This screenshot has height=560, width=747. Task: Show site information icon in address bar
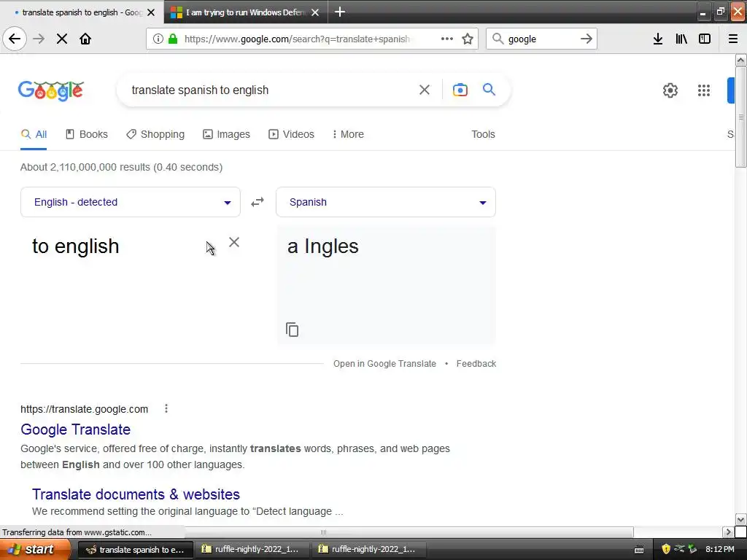158,39
